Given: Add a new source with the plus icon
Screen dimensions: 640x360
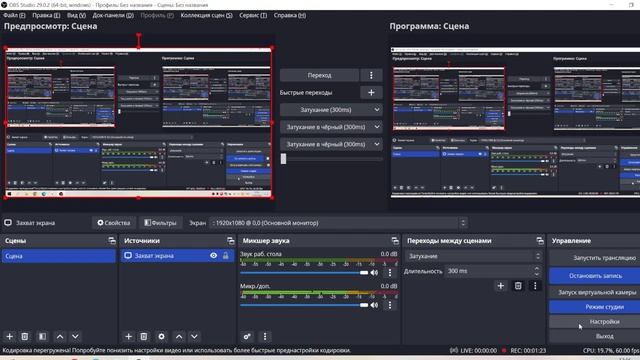Looking at the screenshot, I should pyautogui.click(x=129, y=336).
